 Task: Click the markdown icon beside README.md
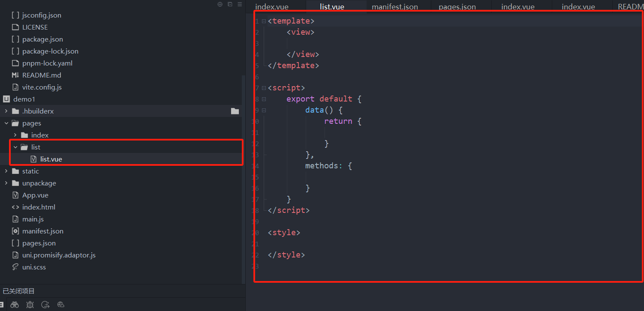pyautogui.click(x=15, y=75)
